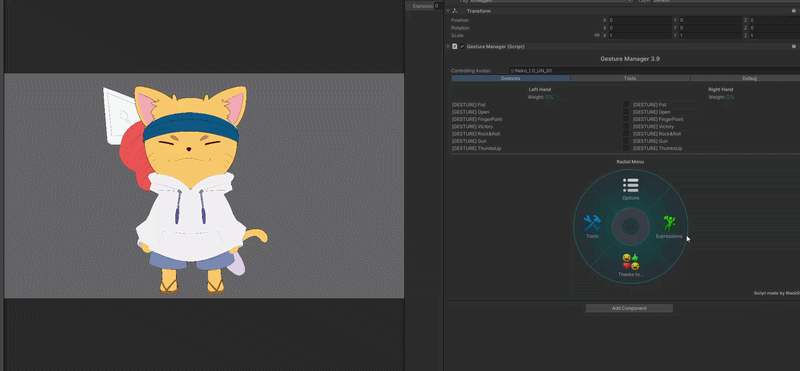Click the Position X field

point(640,20)
